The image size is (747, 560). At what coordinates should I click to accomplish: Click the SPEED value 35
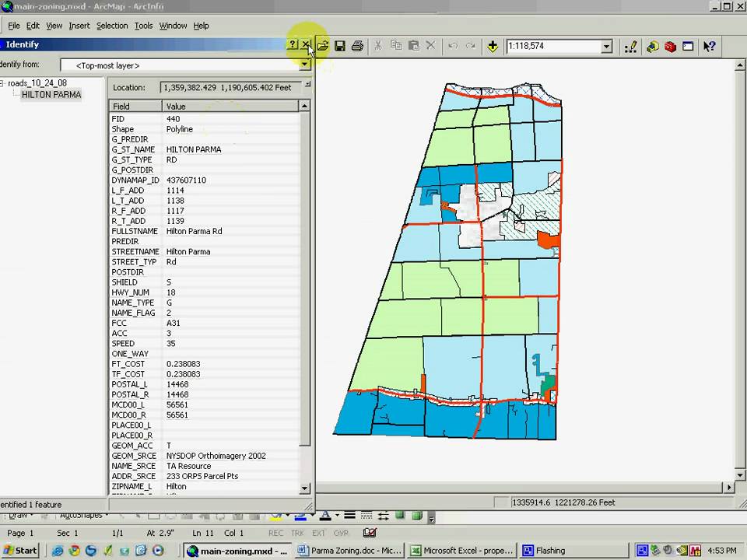tap(170, 343)
